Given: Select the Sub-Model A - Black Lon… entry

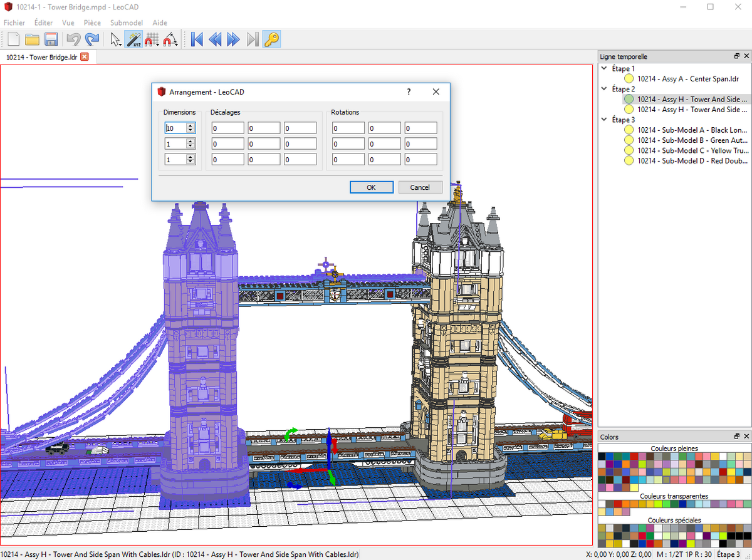Looking at the screenshot, I should click(693, 130).
